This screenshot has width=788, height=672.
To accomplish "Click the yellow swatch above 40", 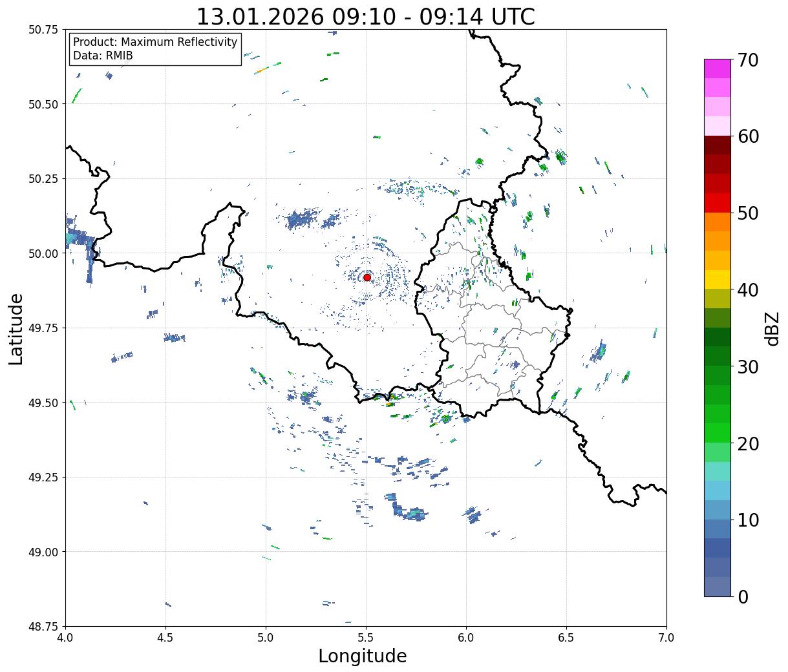I will [717, 280].
